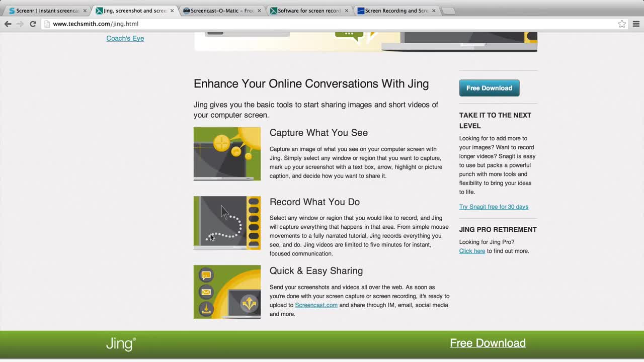Click the TAKE IT TO THE NEXT LEVEL heading
Image resolution: width=644 pixels, height=362 pixels.
(x=495, y=121)
